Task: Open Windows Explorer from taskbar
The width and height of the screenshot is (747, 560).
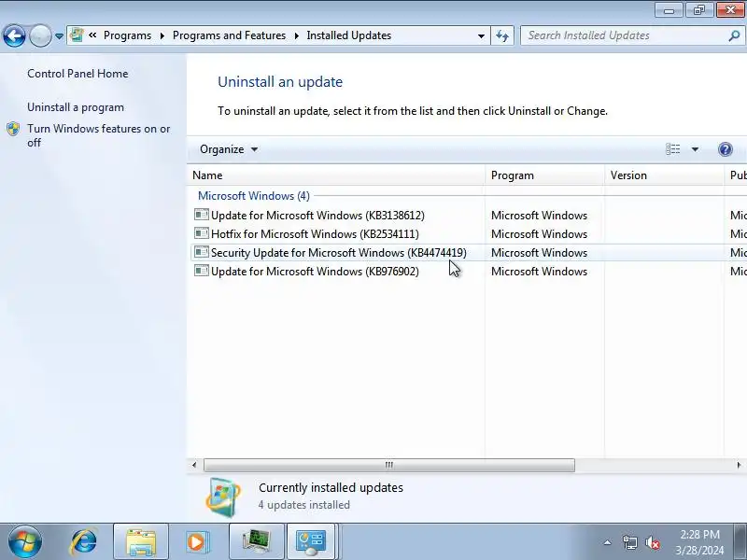Action: 141,541
